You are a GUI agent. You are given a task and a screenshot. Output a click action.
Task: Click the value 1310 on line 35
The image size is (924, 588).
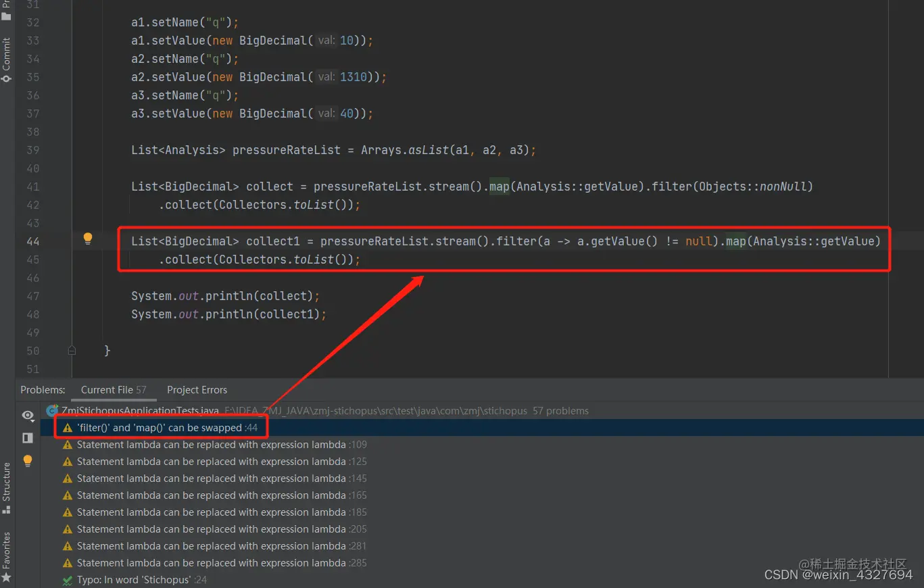354,77
